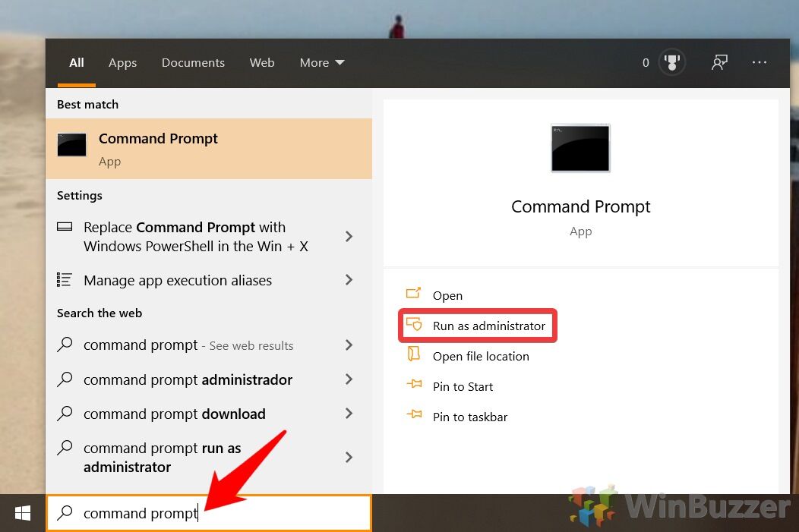The width and height of the screenshot is (799, 532).
Task: Click the magnifying glass in the search box
Action: pyautogui.click(x=65, y=513)
